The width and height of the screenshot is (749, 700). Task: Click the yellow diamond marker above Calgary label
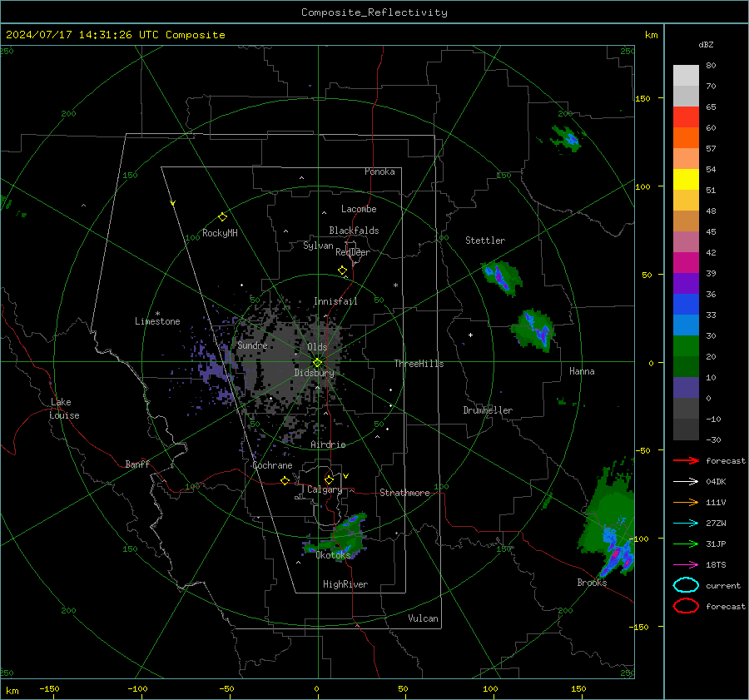329,479
